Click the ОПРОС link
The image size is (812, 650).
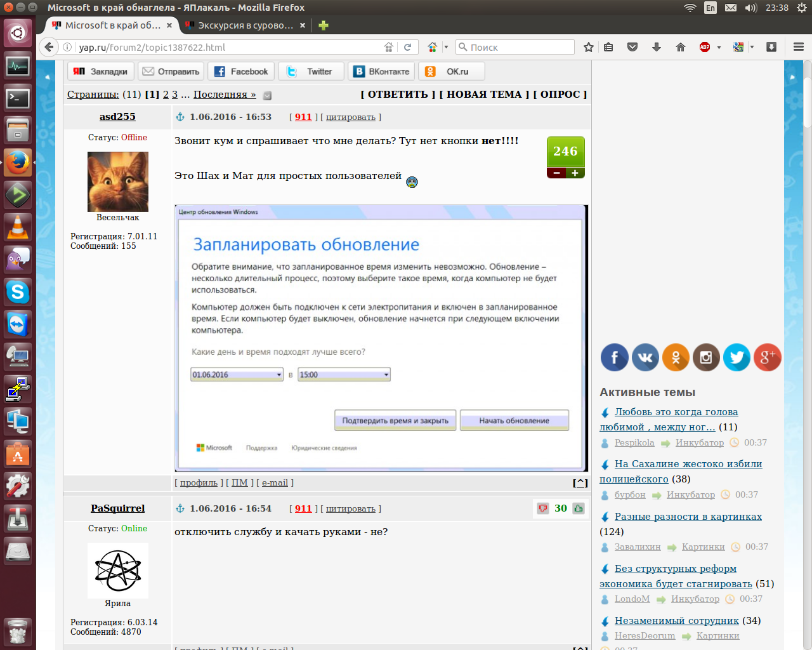(x=560, y=94)
